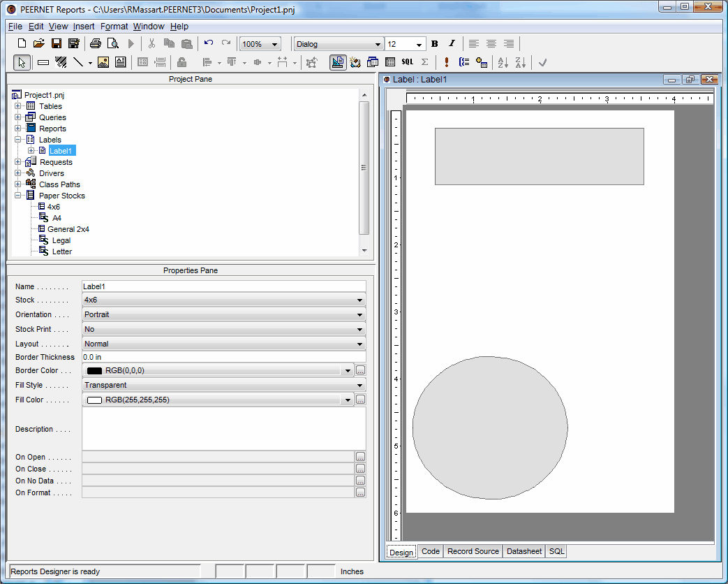Toggle Bold formatting
Image resolution: width=728 pixels, height=584 pixels.
pos(435,44)
